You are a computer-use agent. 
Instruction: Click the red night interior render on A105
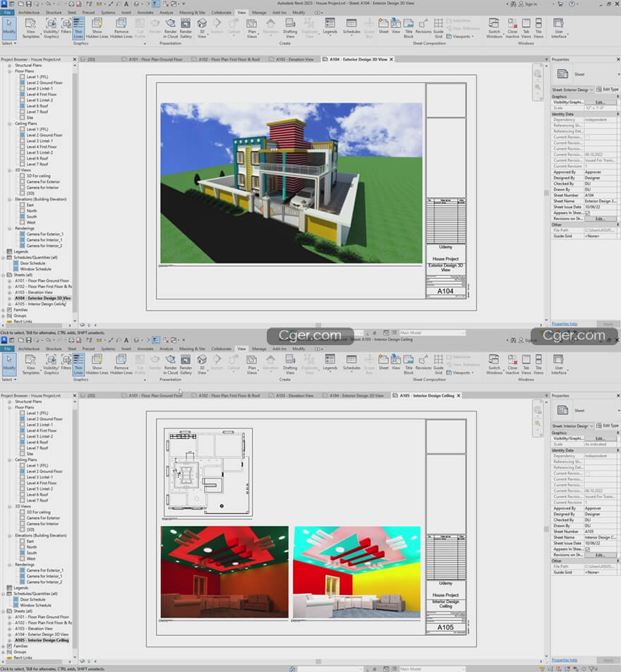pyautogui.click(x=224, y=572)
